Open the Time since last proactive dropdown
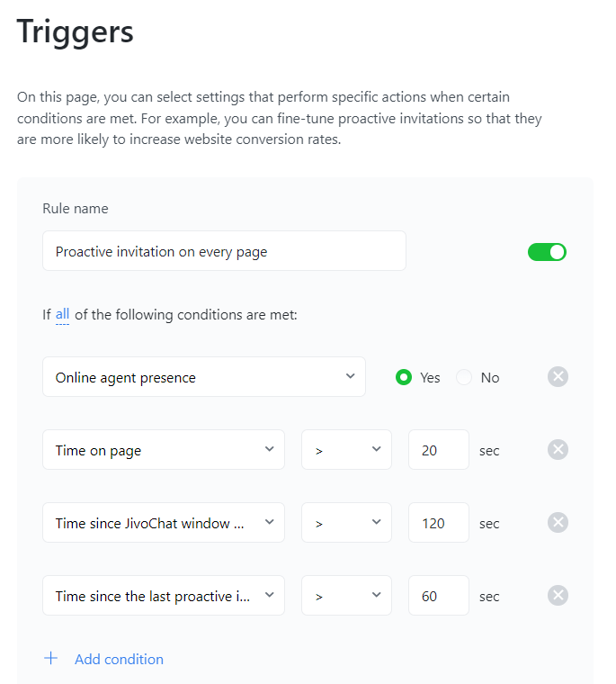This screenshot has width=616, height=684. (x=164, y=596)
